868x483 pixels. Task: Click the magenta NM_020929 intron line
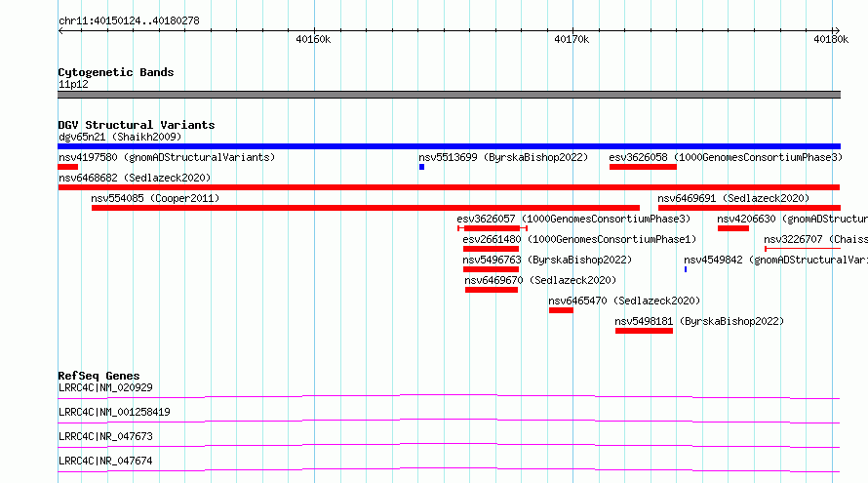[449, 396]
